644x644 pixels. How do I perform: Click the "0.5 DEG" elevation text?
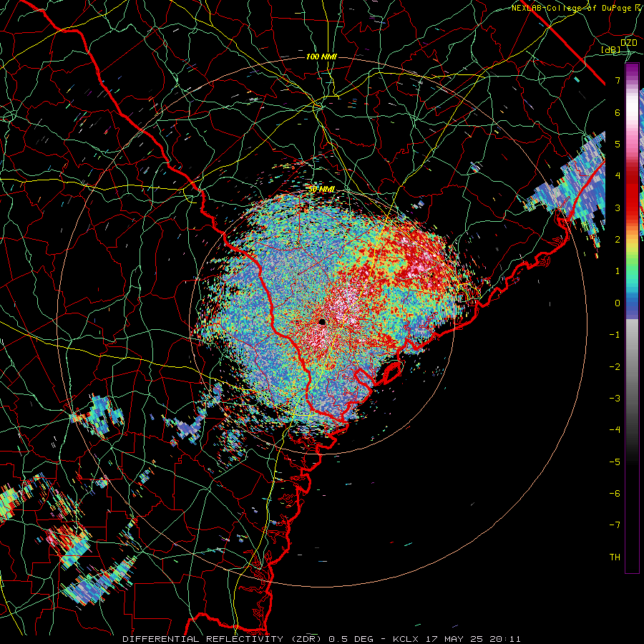(x=351, y=639)
